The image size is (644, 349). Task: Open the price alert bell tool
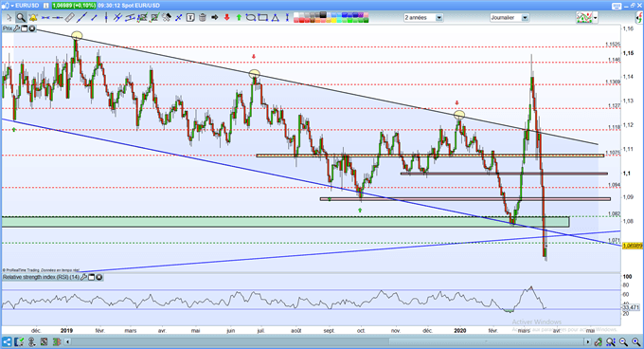33,17
